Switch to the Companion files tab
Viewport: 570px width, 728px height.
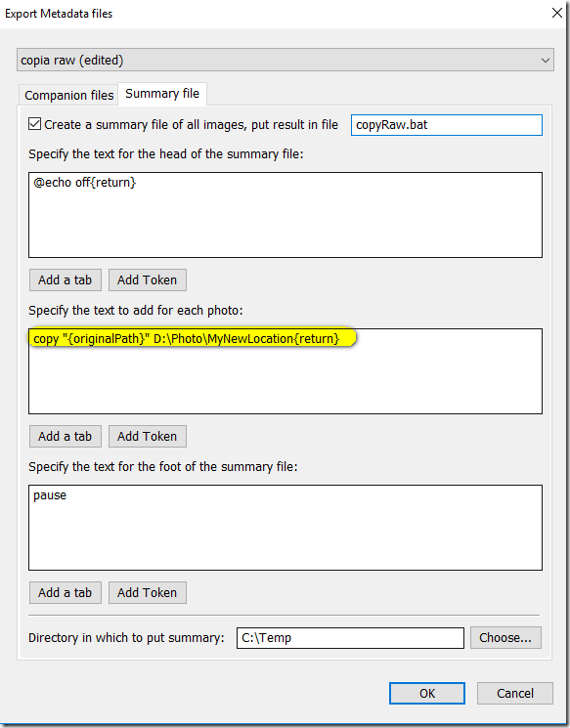pyautogui.click(x=68, y=95)
